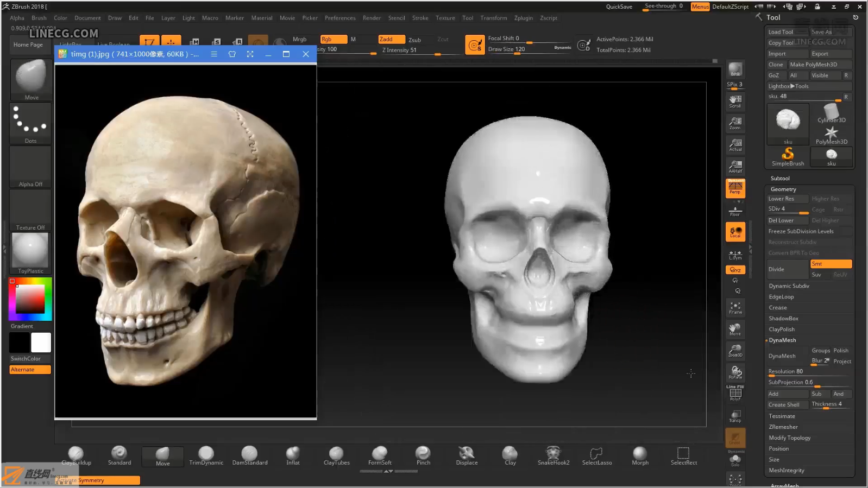The height and width of the screenshot is (488, 868).
Task: Expand the Modify Topology section
Action: point(789,438)
